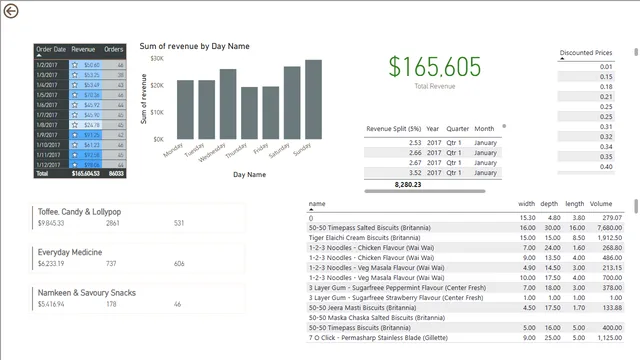Click the 0.40 discounted price value
The image size is (640, 360).
pyautogui.click(x=606, y=167)
